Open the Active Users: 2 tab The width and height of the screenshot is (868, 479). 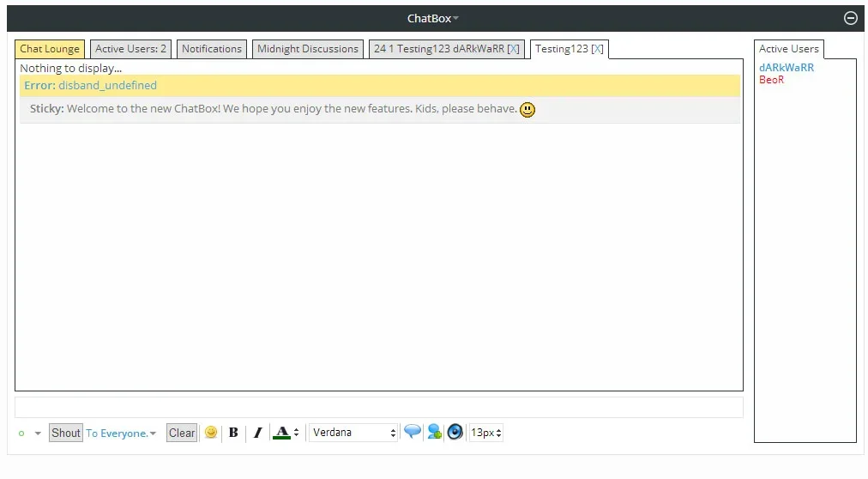click(x=130, y=49)
